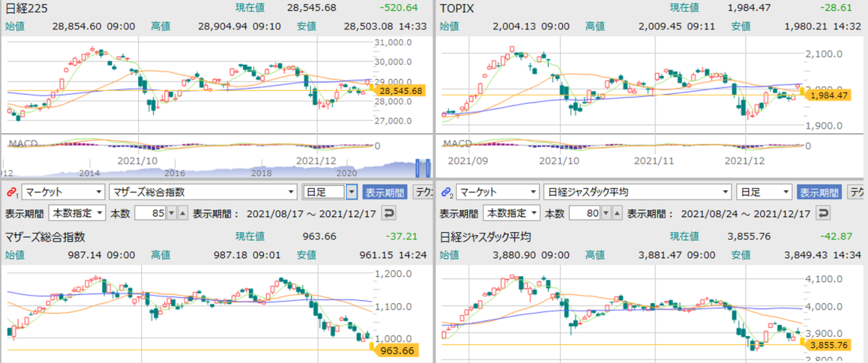868x363 pixels.
Task: Click 日経225 opening value 28,854.60
Action: point(78,26)
